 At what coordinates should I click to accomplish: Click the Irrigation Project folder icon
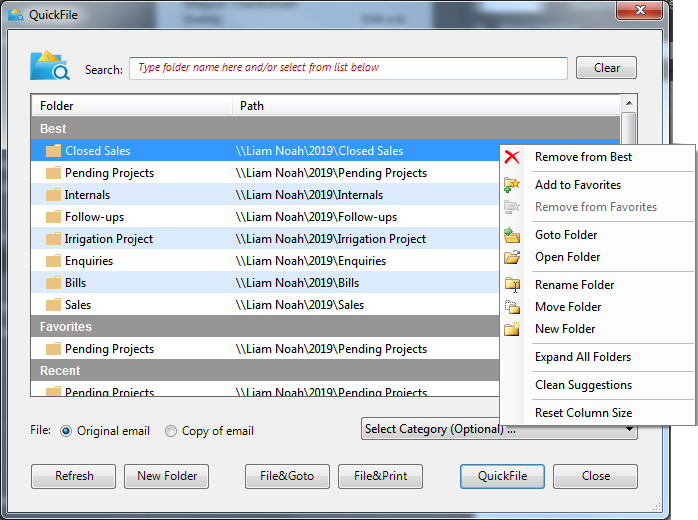point(53,239)
